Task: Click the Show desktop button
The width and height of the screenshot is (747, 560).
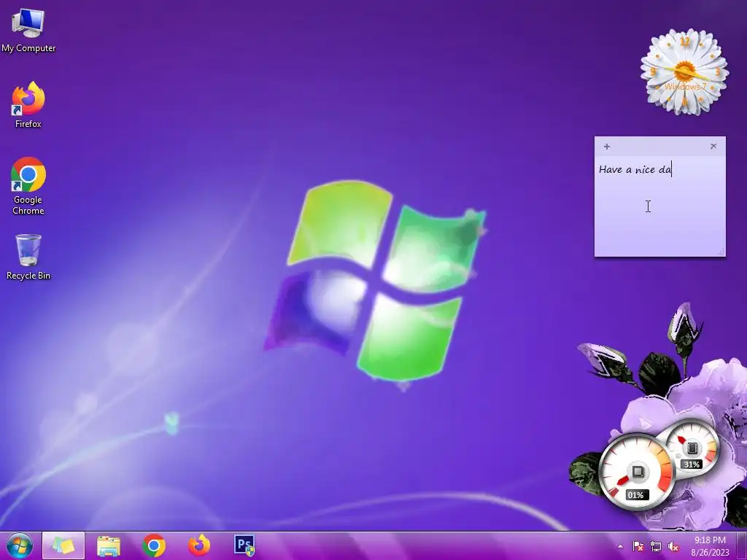Action: (741, 546)
